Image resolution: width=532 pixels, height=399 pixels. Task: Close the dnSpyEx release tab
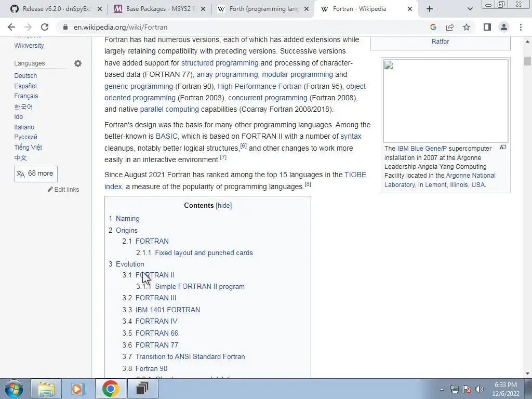click(99, 9)
